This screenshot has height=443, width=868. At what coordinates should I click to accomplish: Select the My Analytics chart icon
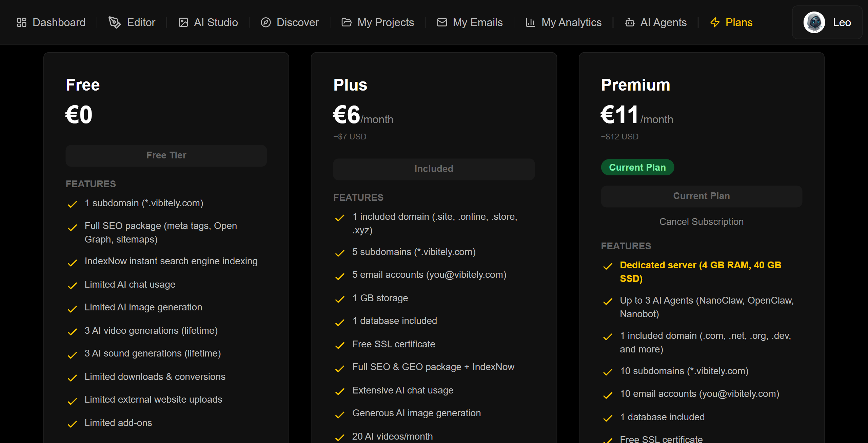pos(531,22)
